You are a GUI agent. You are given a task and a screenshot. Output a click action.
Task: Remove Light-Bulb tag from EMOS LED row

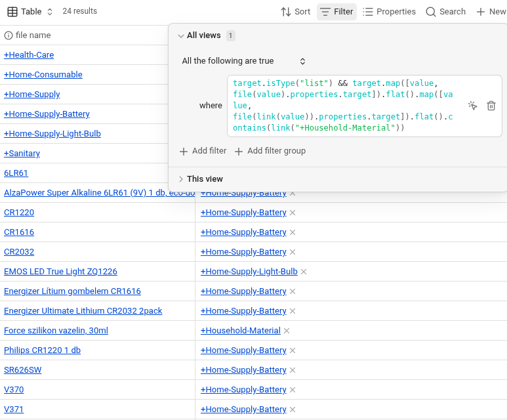pyautogui.click(x=304, y=272)
